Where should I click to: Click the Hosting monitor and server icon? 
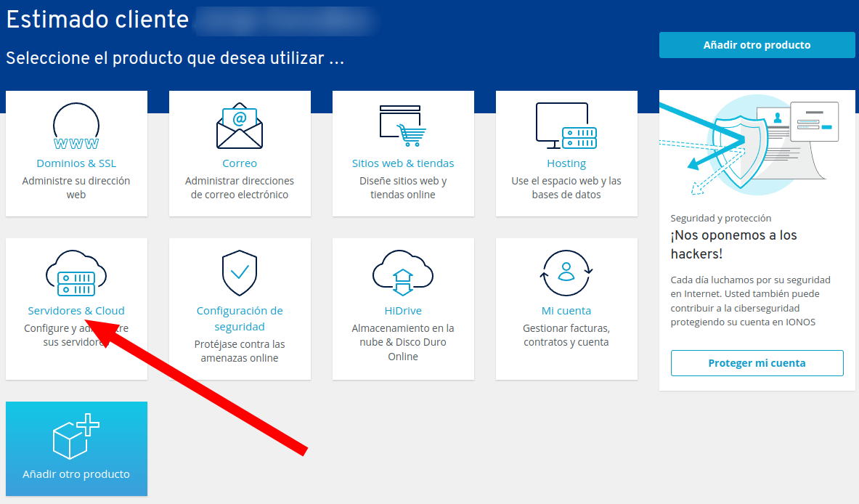tap(566, 126)
